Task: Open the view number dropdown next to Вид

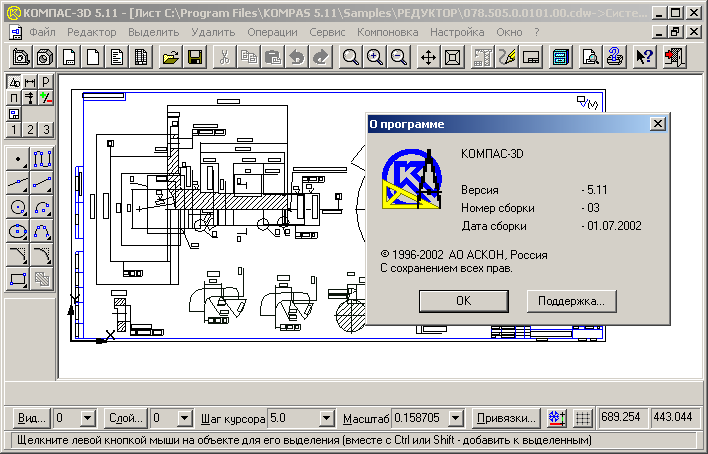Action: (x=88, y=418)
